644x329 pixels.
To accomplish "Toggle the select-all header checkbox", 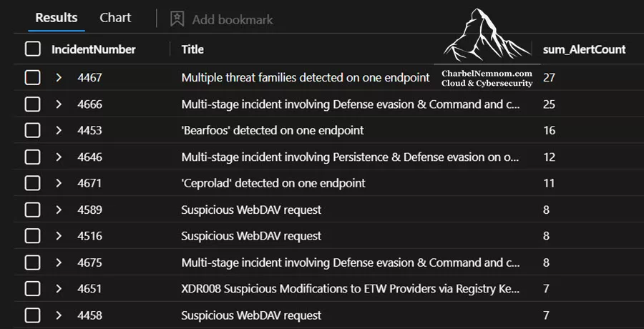I will coord(33,49).
